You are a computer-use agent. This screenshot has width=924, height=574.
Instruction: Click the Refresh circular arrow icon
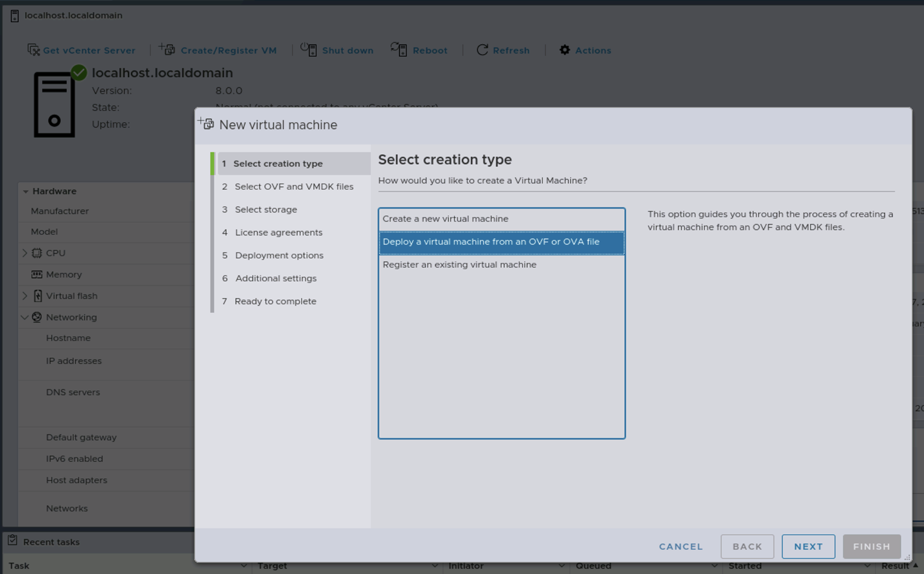[x=482, y=50]
